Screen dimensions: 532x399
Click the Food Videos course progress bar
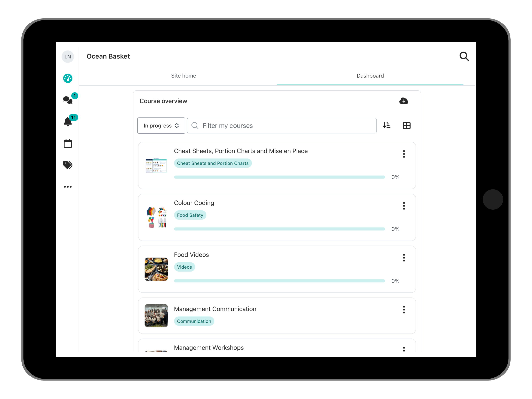coord(279,281)
